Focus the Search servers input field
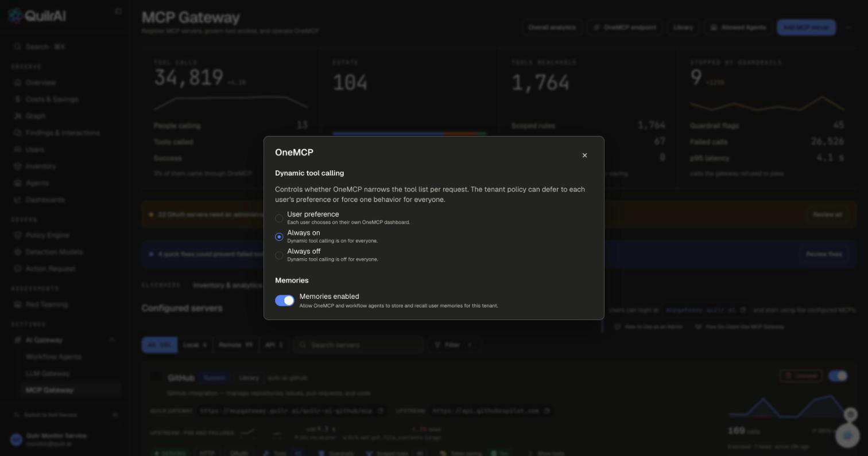The image size is (868, 456). pos(359,345)
